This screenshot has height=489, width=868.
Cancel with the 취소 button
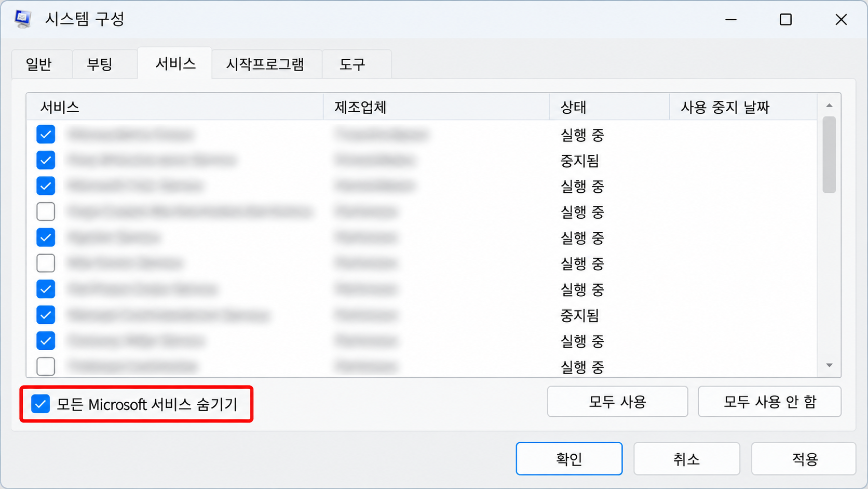(687, 459)
